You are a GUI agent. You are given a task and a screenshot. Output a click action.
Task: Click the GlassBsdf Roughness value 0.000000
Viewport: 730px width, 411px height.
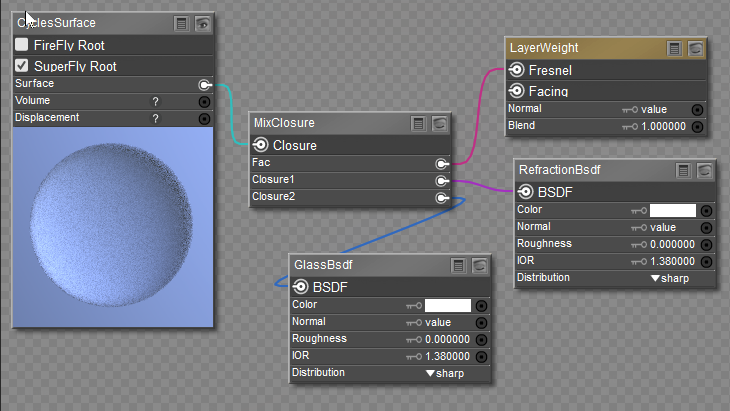pyautogui.click(x=447, y=339)
